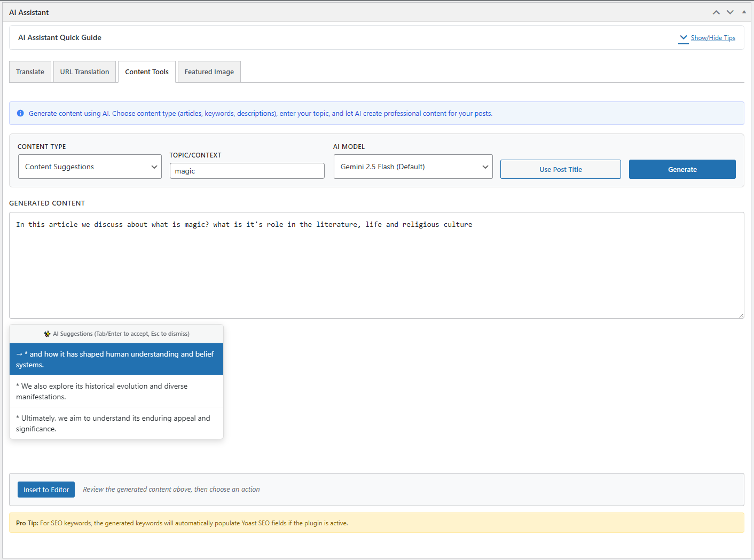Click the Topic/Context field containing magic
Screen dimensions: 754x560
pos(247,171)
